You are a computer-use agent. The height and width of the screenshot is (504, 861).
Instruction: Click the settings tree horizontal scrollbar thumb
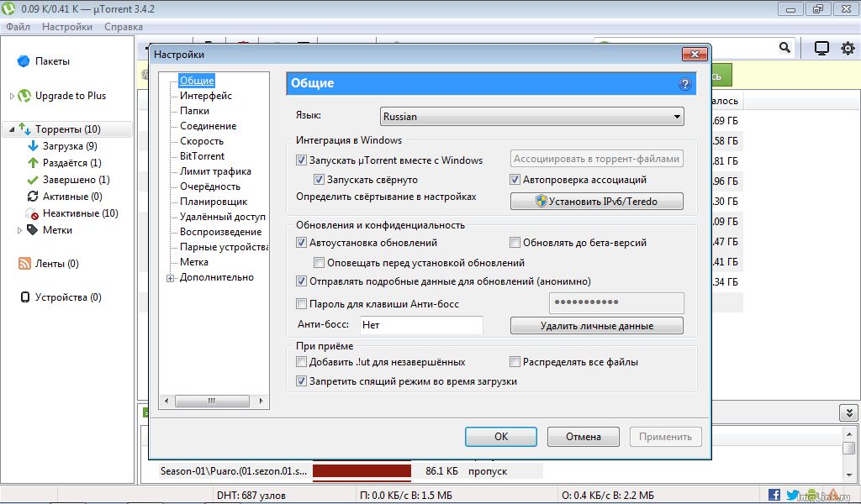[212, 401]
